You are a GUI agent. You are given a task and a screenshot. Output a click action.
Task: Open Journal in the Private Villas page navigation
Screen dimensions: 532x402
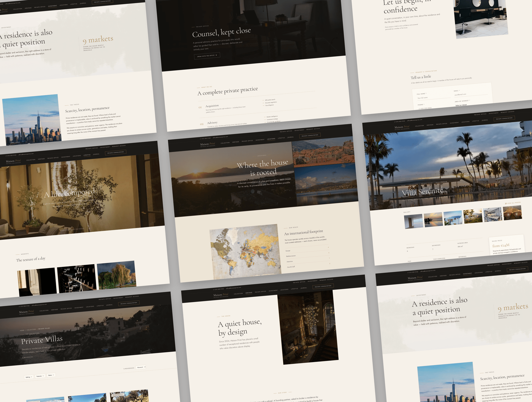(x=109, y=305)
